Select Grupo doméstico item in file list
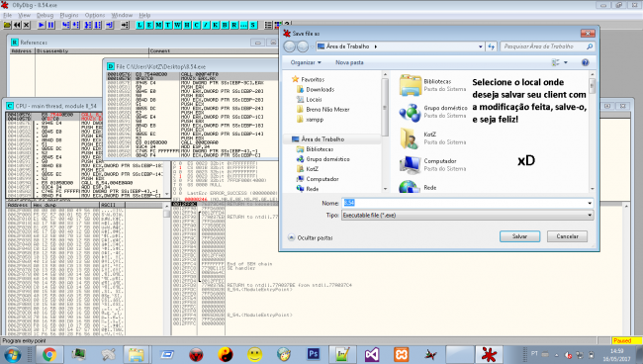Image resolution: width=643 pixels, height=364 pixels. pyautogui.click(x=433, y=112)
